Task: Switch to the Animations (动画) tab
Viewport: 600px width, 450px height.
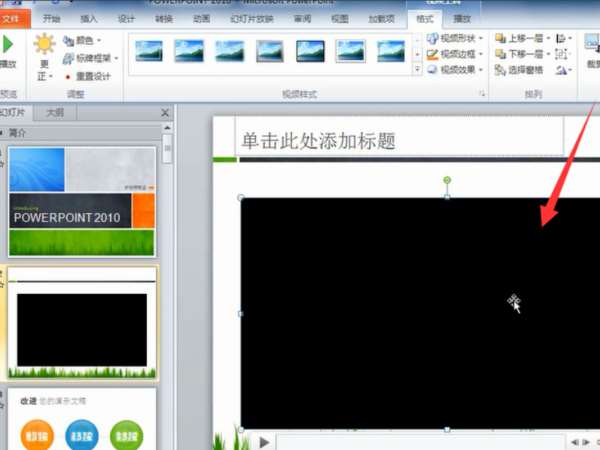Action: click(201, 19)
